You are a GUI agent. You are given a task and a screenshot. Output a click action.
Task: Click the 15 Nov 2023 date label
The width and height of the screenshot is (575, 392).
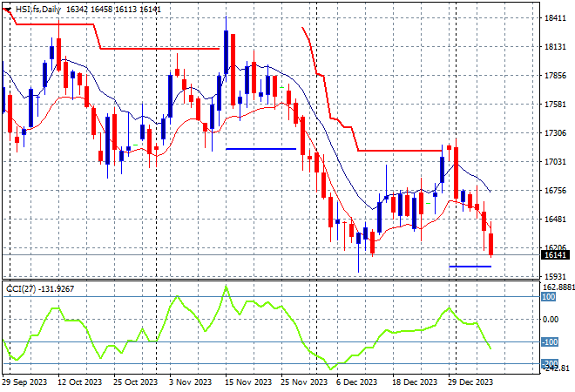248,382
